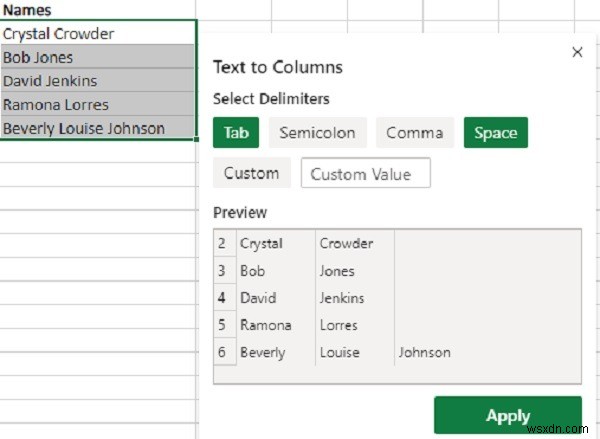Select the David Jenkins cell
The height and width of the screenshot is (439, 600).
point(98,80)
